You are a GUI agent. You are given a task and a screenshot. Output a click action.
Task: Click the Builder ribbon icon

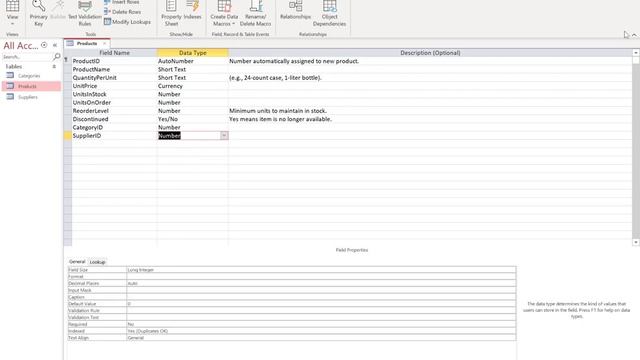pyautogui.click(x=58, y=11)
